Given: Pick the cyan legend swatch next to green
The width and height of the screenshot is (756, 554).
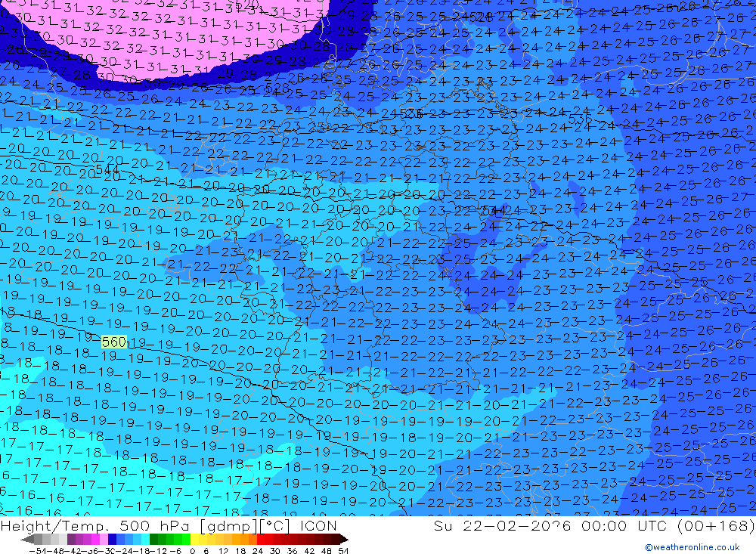Looking at the screenshot, I should [145, 539].
